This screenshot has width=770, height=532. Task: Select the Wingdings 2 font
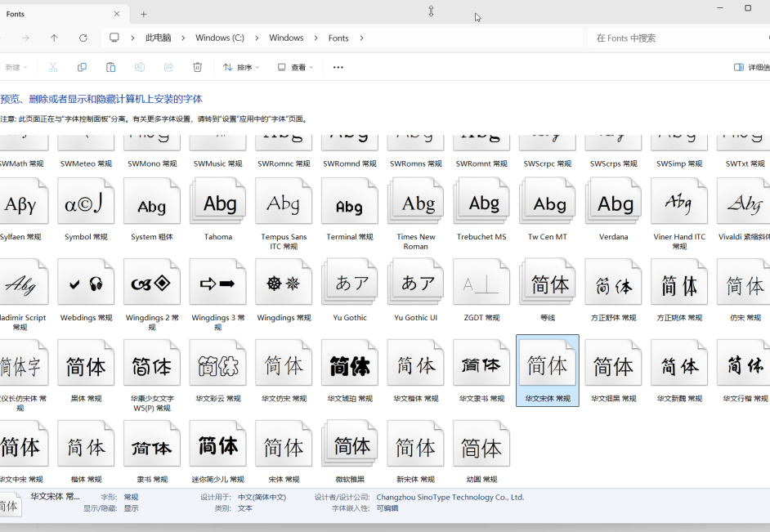coord(152,296)
